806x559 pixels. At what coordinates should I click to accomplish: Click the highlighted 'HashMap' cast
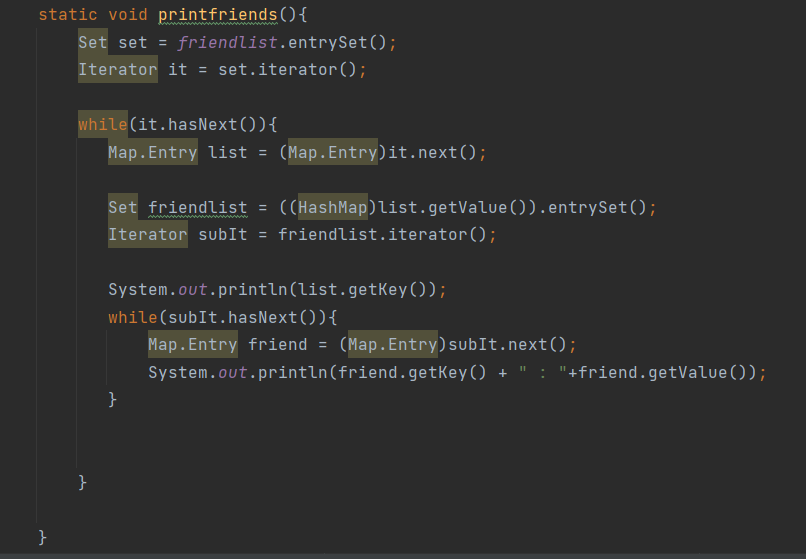point(333,207)
